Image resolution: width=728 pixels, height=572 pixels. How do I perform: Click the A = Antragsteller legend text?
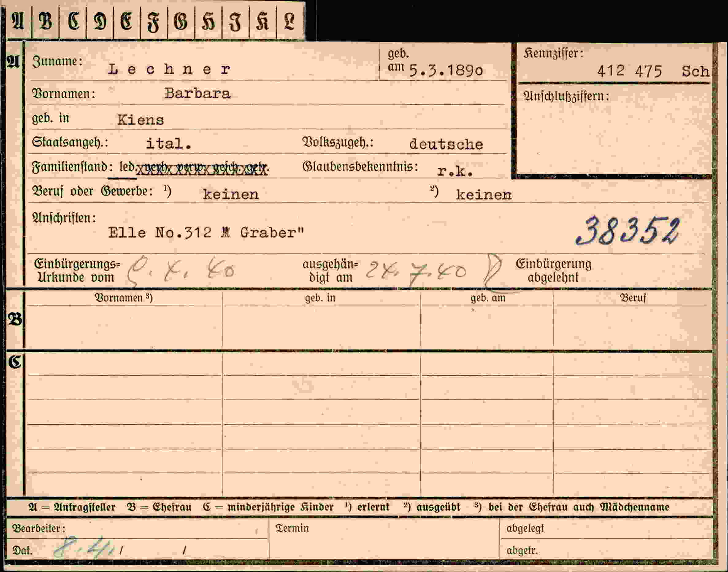click(x=72, y=507)
